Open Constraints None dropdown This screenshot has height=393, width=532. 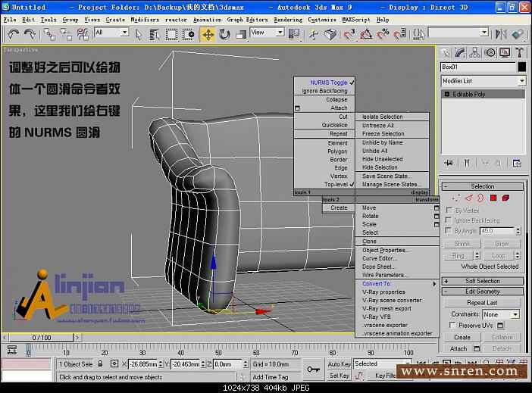[515, 315]
